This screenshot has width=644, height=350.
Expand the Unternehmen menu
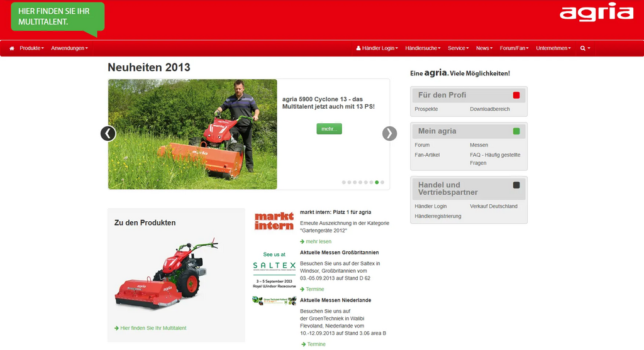(553, 48)
